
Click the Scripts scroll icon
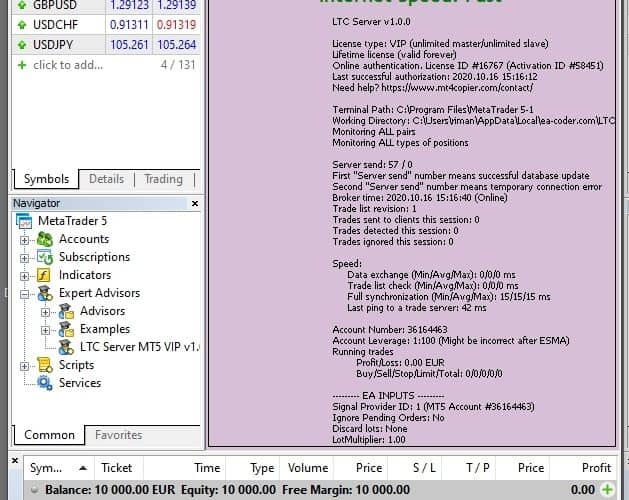coord(45,365)
